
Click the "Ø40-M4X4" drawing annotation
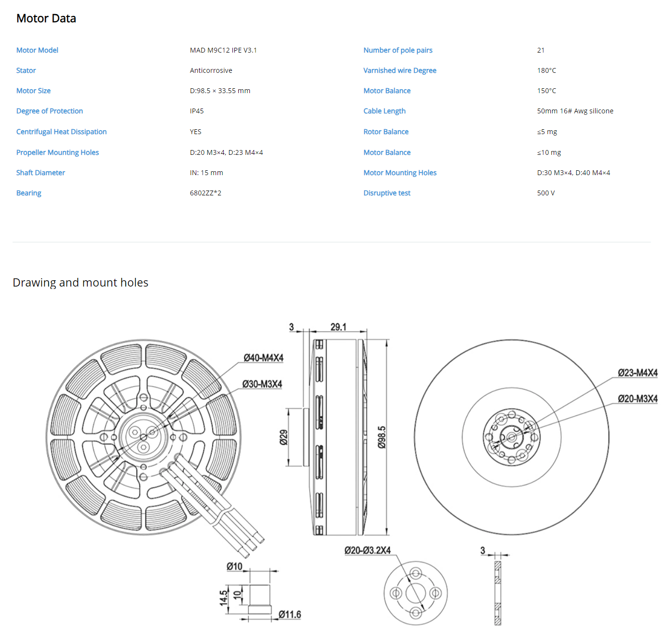263,358
